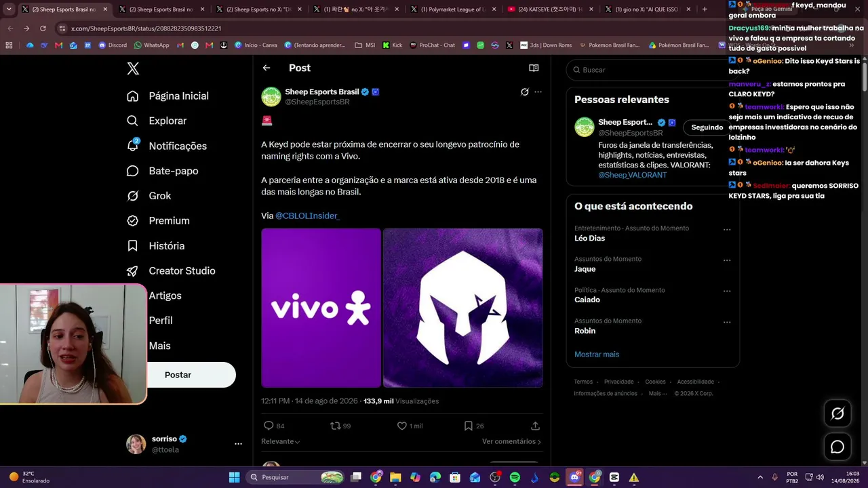This screenshot has height=488, width=868.
Task: Open the Keyd helmet logo image
Action: (x=462, y=308)
